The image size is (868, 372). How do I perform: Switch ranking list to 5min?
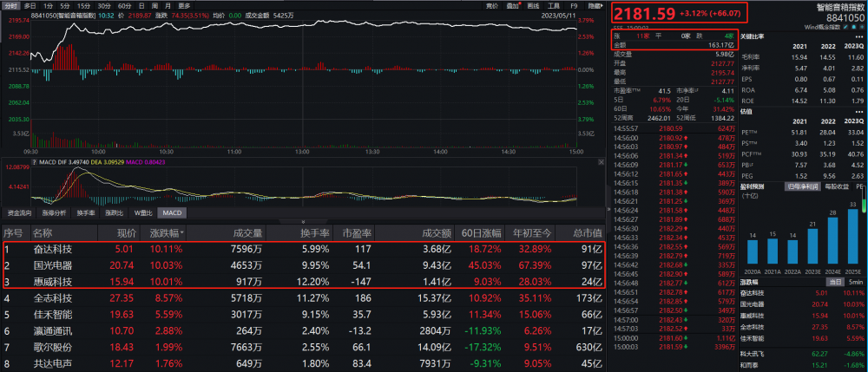(856, 281)
